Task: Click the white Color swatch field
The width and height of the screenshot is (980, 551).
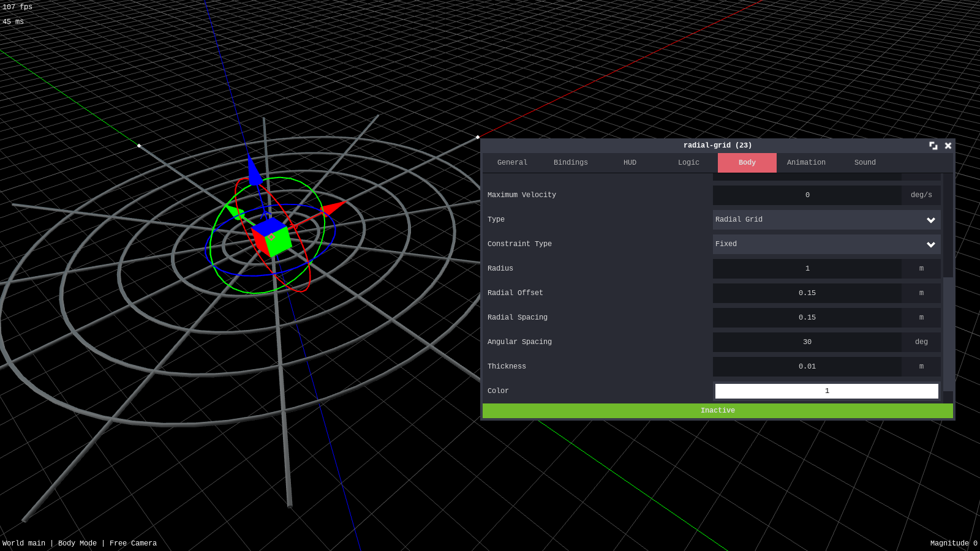Action: click(826, 391)
